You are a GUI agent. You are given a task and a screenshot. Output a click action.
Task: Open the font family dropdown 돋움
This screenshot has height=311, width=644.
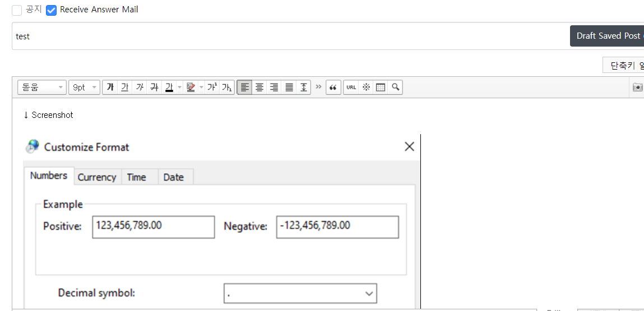[x=42, y=87]
